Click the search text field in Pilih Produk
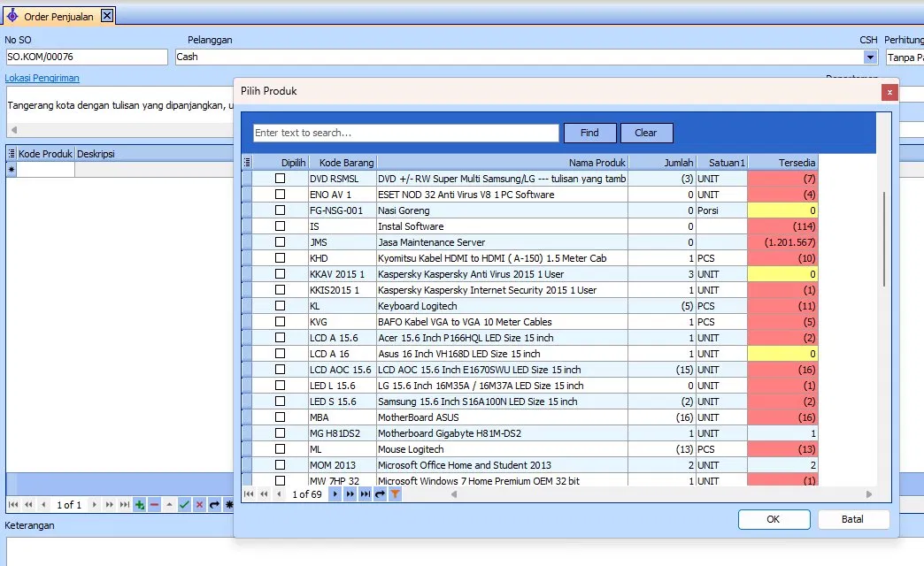Viewport: 924px width, 566px height. pos(405,133)
